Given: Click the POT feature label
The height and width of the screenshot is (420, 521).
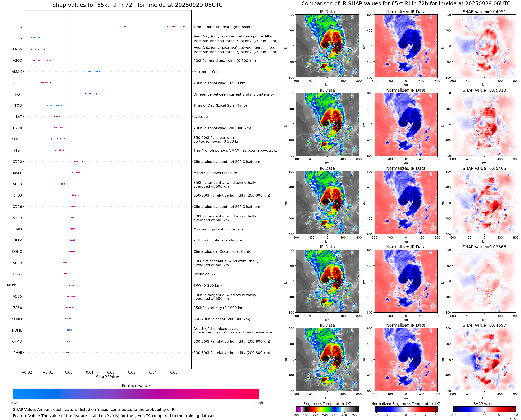Looking at the screenshot, I should click(19, 94).
